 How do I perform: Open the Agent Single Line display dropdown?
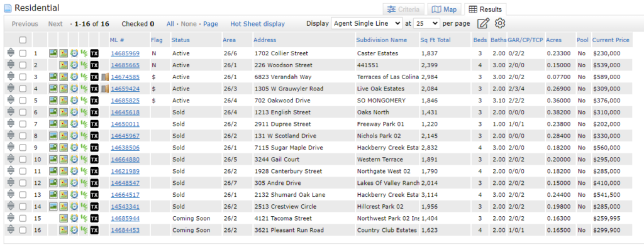point(367,23)
